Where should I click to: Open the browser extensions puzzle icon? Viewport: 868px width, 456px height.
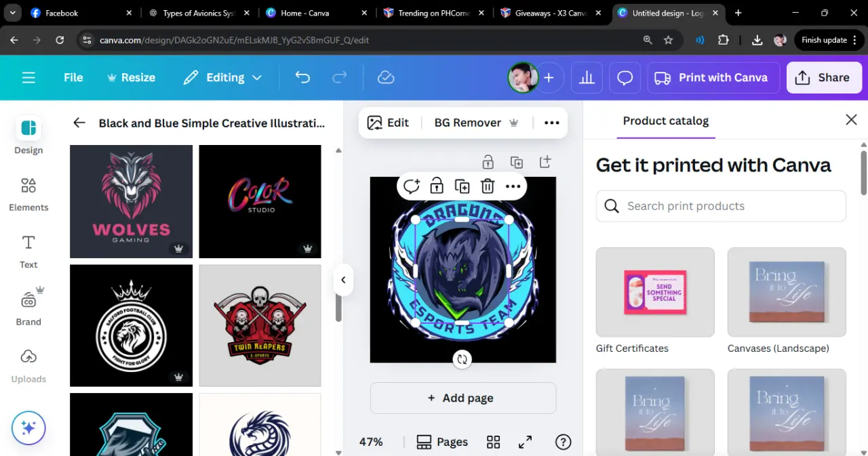coord(723,40)
